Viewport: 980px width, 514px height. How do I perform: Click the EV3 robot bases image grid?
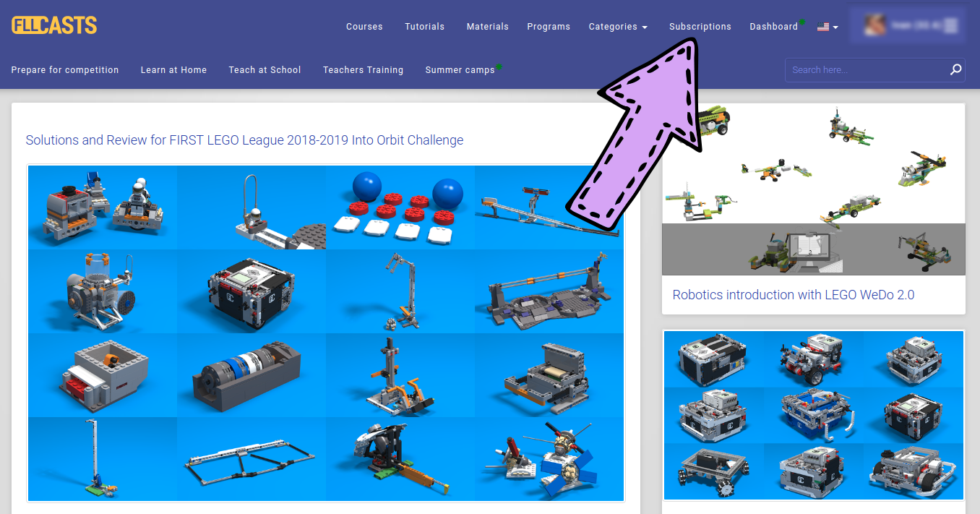coord(814,416)
